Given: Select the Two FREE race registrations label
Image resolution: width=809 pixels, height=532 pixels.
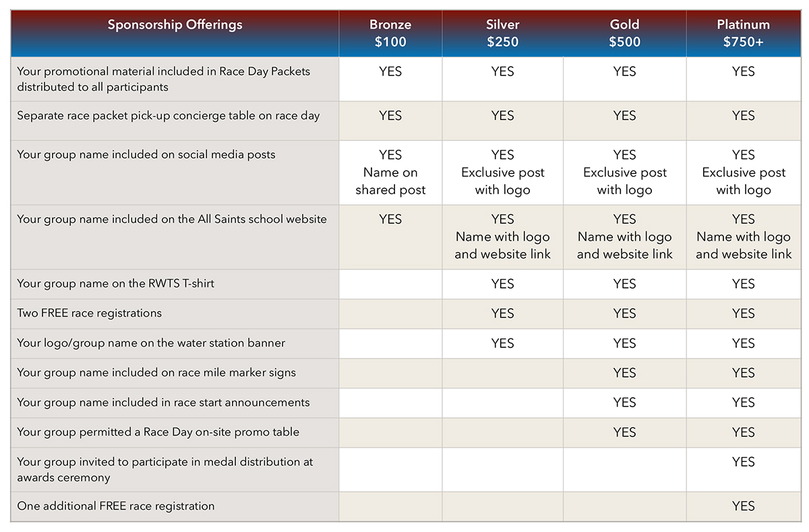Looking at the screenshot, I should click(90, 314).
